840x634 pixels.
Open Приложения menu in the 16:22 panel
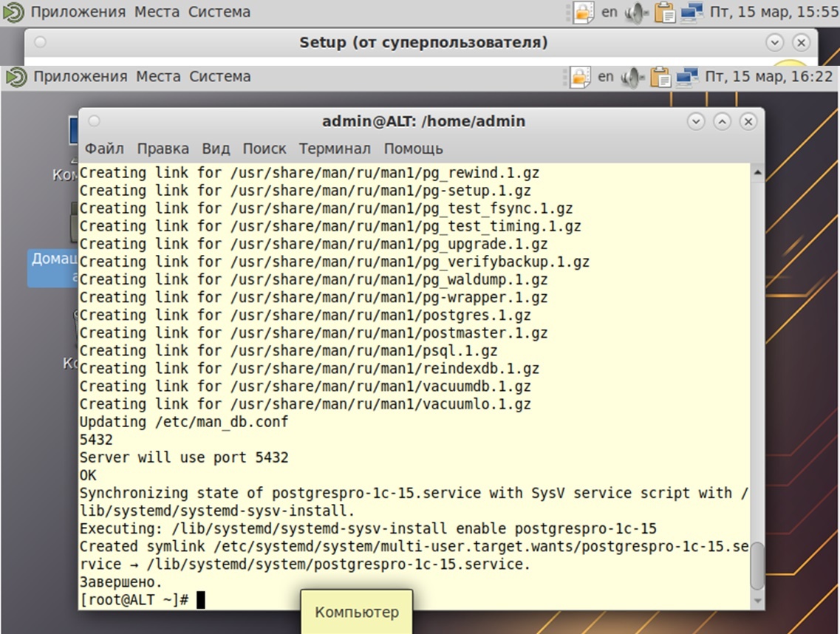(81, 77)
